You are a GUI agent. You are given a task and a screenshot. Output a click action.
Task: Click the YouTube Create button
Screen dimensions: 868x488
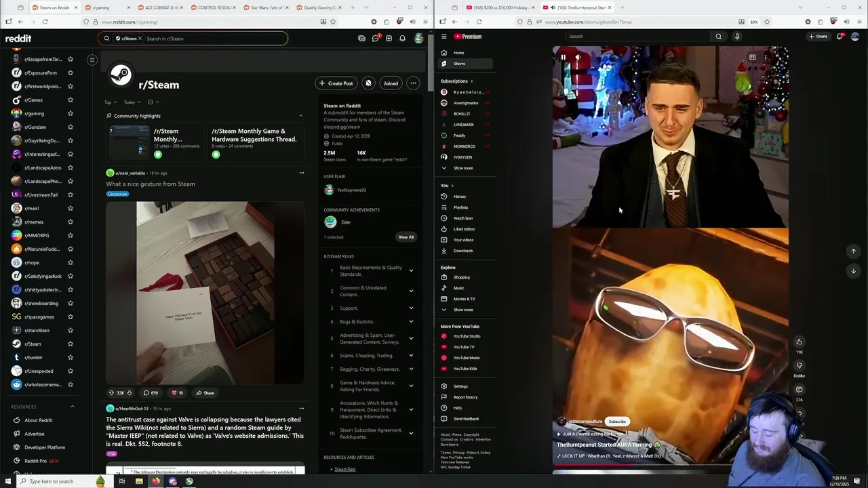[818, 37]
